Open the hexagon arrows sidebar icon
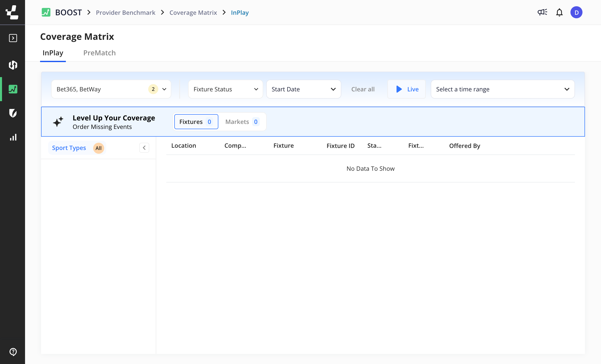Viewport: 601px width, 364px height. click(x=13, y=65)
